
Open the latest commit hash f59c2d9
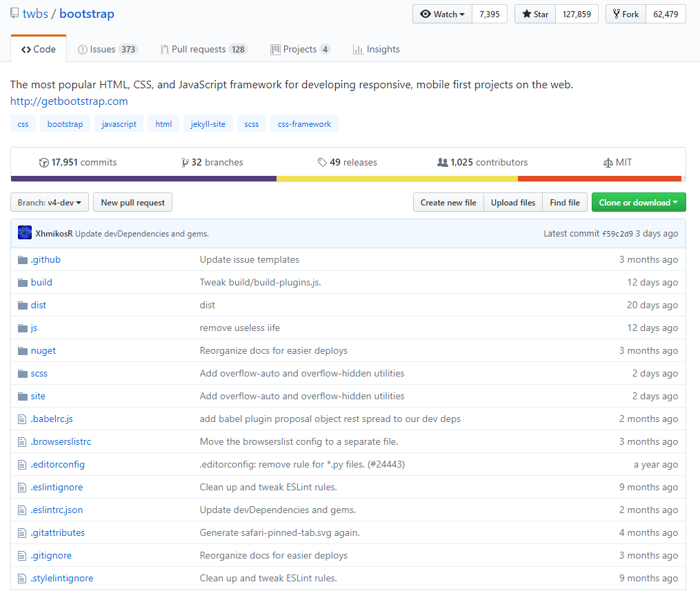coord(617,234)
